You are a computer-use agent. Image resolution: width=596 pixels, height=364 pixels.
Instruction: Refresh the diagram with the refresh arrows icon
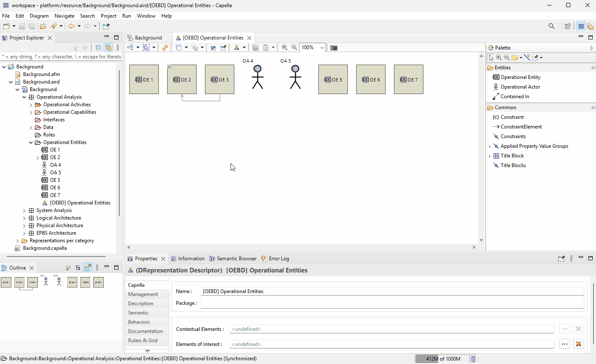click(x=165, y=47)
